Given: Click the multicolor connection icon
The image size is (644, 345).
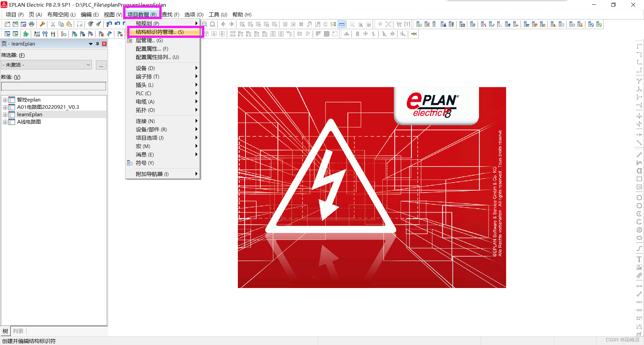Looking at the screenshot, I should pyautogui.click(x=414, y=34).
